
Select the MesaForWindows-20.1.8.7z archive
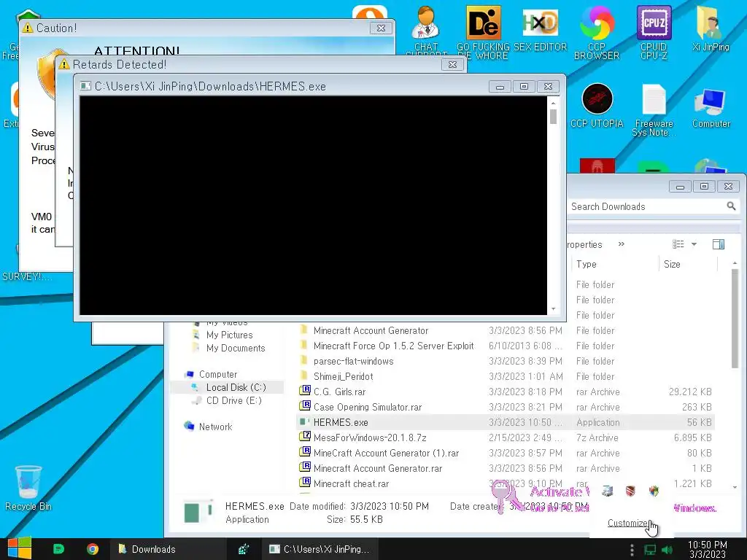pyautogui.click(x=505, y=437)
